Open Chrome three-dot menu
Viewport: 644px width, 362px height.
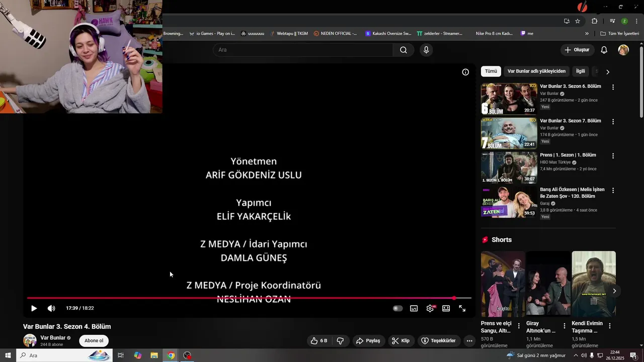[636, 21]
